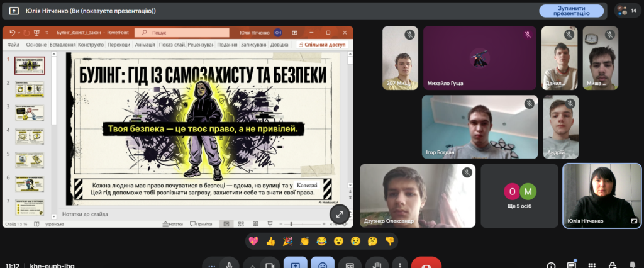This screenshot has height=268, width=644.
Task: Send the sparkling heart reaction
Action: tap(253, 240)
